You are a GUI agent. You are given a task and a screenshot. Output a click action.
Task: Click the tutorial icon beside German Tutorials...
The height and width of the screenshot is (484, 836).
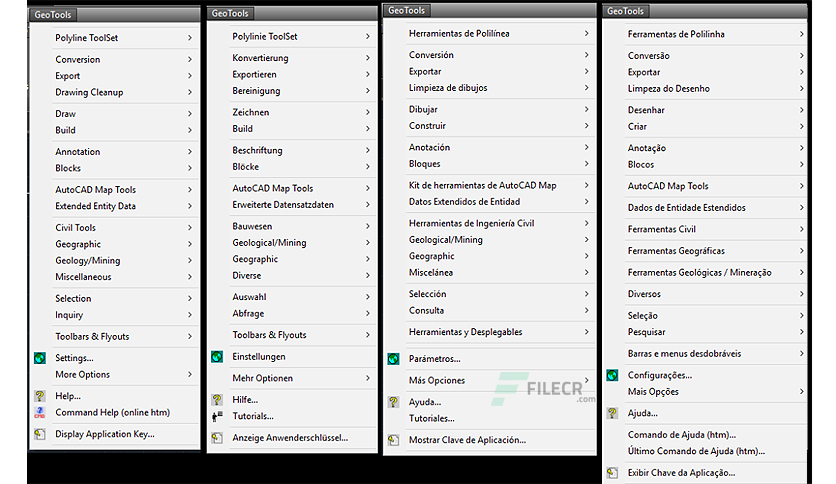217,416
